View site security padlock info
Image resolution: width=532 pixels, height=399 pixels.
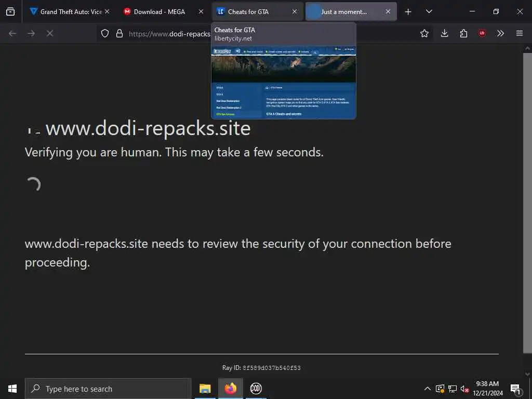[119, 33]
